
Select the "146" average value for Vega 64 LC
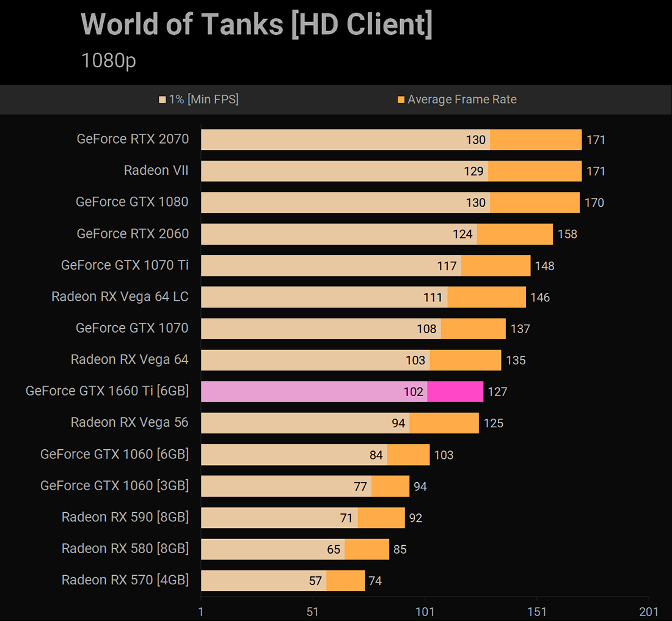[540, 297]
